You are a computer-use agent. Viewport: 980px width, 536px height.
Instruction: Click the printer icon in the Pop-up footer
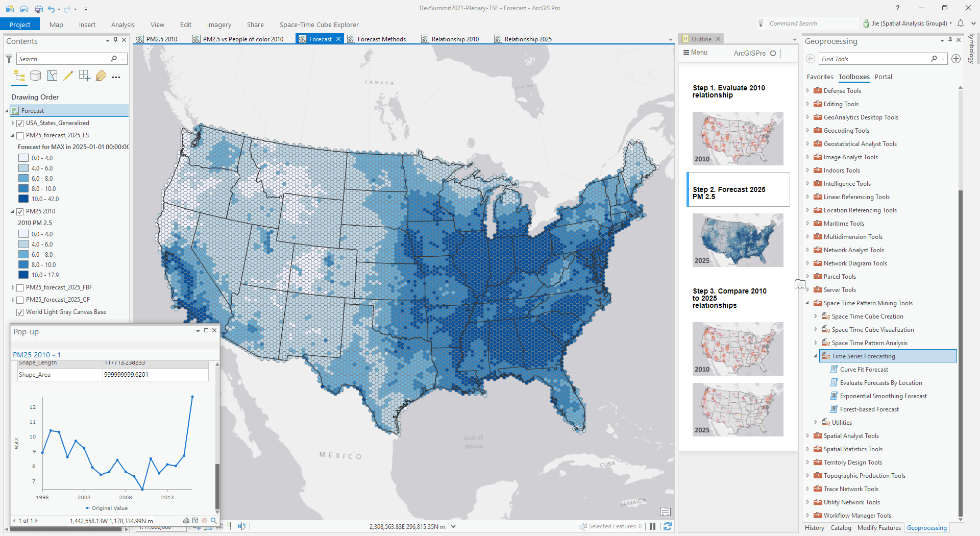(x=186, y=521)
